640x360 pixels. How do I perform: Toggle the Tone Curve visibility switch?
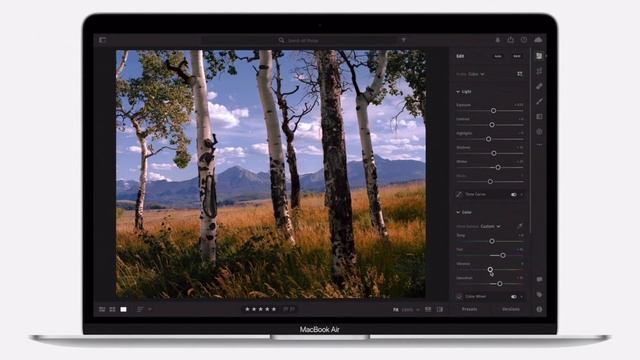[513, 195]
